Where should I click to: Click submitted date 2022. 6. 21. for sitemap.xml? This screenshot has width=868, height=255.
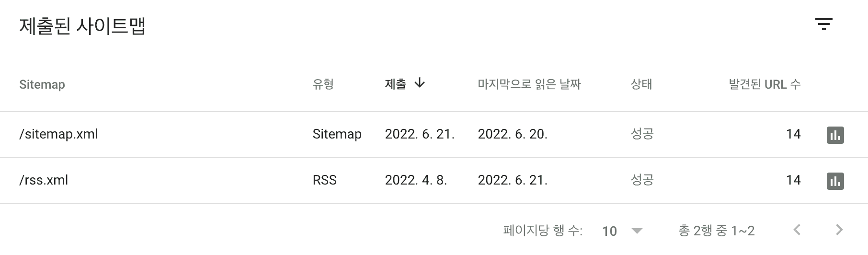pyautogui.click(x=420, y=134)
